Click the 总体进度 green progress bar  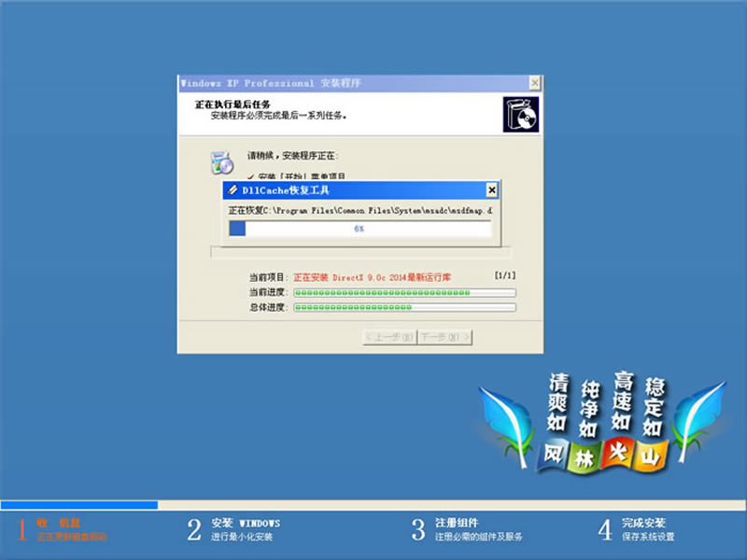pos(404,308)
